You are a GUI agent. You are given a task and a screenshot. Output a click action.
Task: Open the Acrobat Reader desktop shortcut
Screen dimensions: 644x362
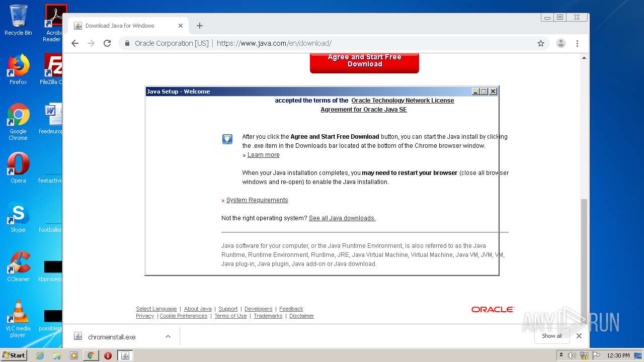pyautogui.click(x=53, y=23)
